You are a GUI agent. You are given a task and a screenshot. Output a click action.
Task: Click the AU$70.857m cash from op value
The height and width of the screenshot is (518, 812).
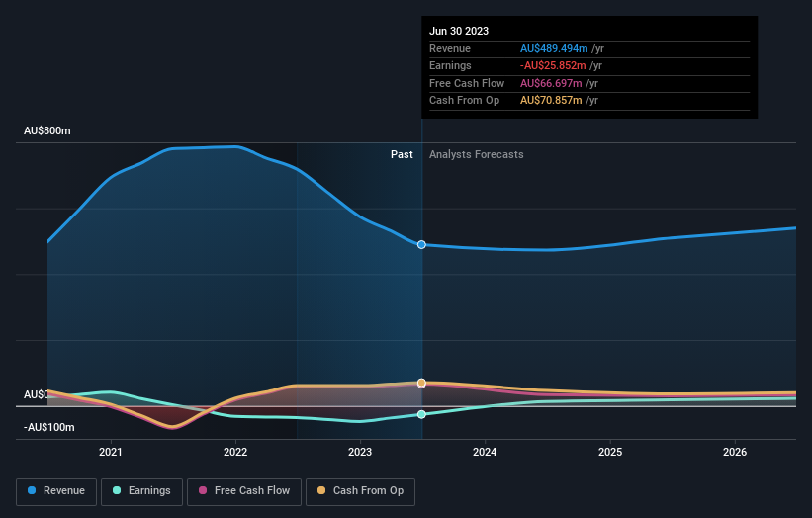[551, 101]
